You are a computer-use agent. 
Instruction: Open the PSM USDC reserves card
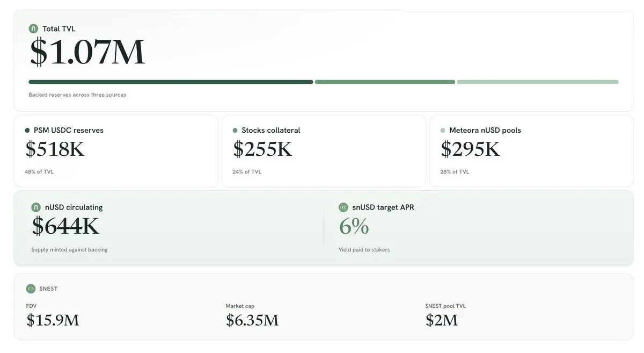116,151
